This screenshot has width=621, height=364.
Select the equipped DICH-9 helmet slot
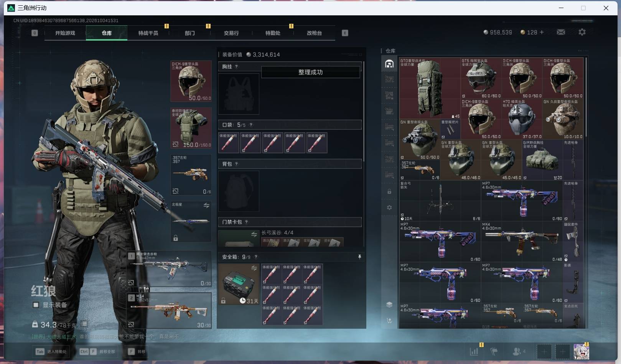click(191, 81)
